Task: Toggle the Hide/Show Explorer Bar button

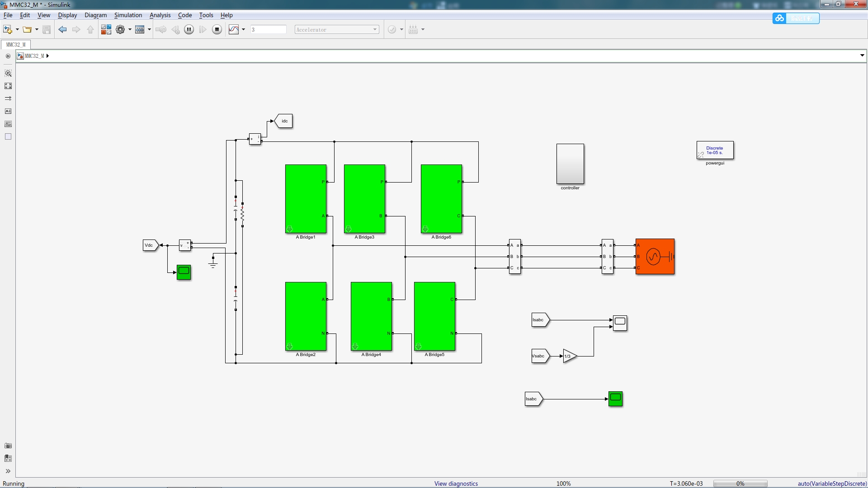Action: 8,56
